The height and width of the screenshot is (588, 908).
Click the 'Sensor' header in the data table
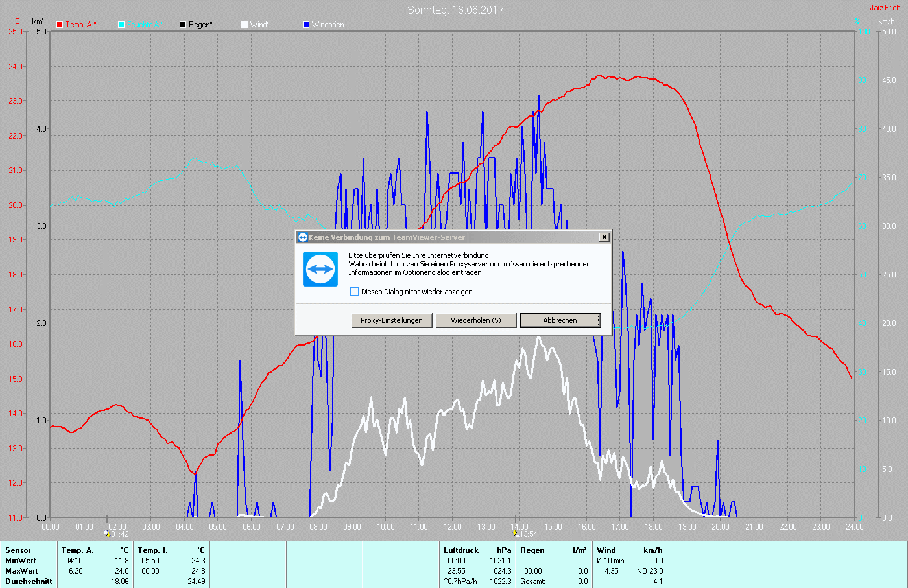(18, 550)
